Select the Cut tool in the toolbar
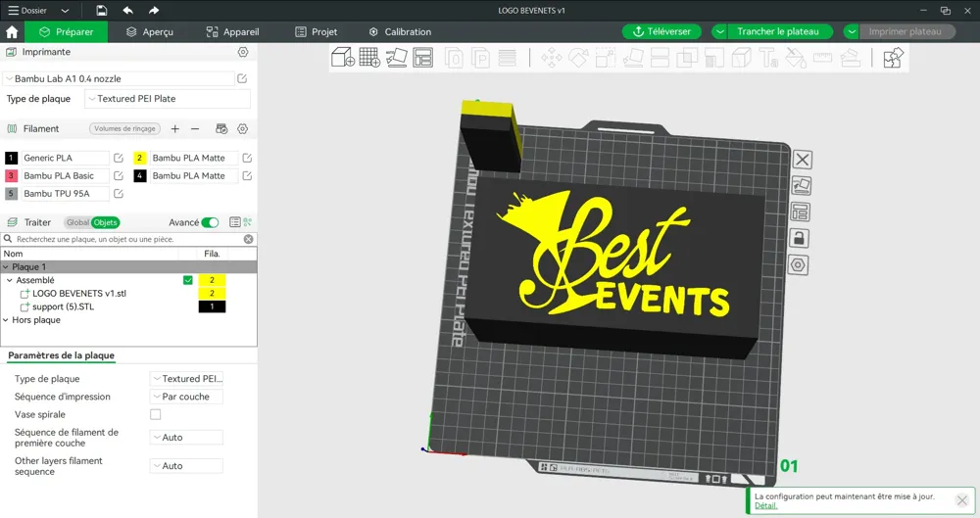This screenshot has height=518, width=980. 660,58
